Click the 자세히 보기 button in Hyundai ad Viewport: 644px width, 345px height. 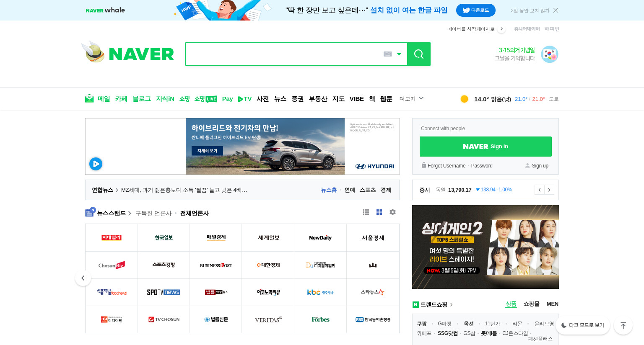point(207,151)
